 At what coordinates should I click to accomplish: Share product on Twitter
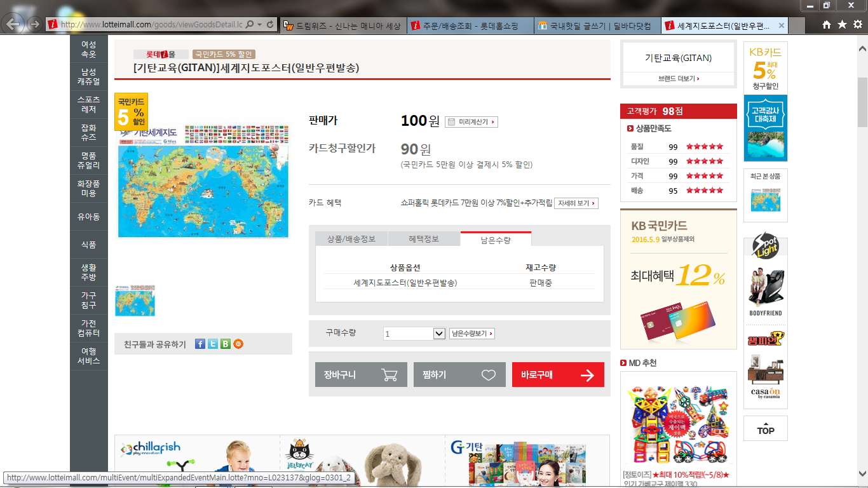click(x=213, y=344)
